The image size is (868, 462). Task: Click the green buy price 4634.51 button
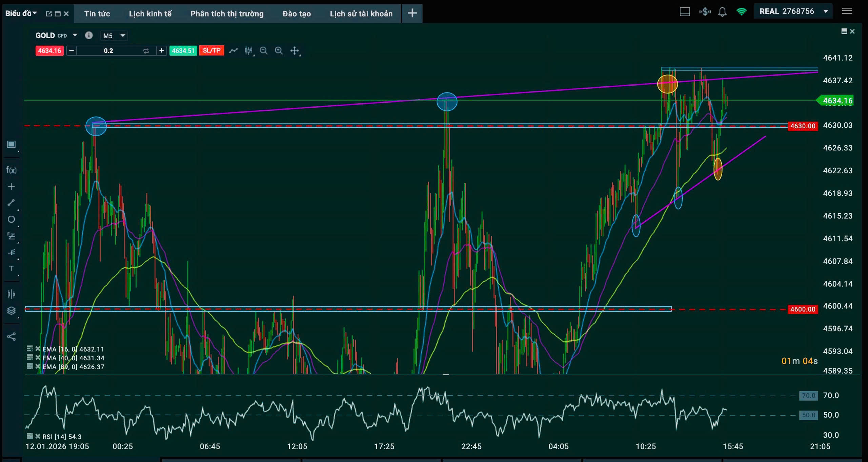(183, 51)
